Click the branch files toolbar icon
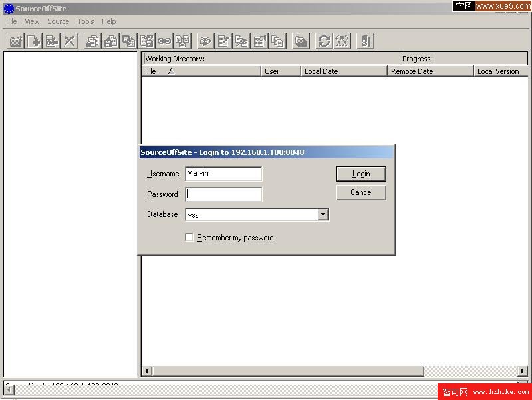The width and height of the screenshot is (532, 400). (x=182, y=41)
